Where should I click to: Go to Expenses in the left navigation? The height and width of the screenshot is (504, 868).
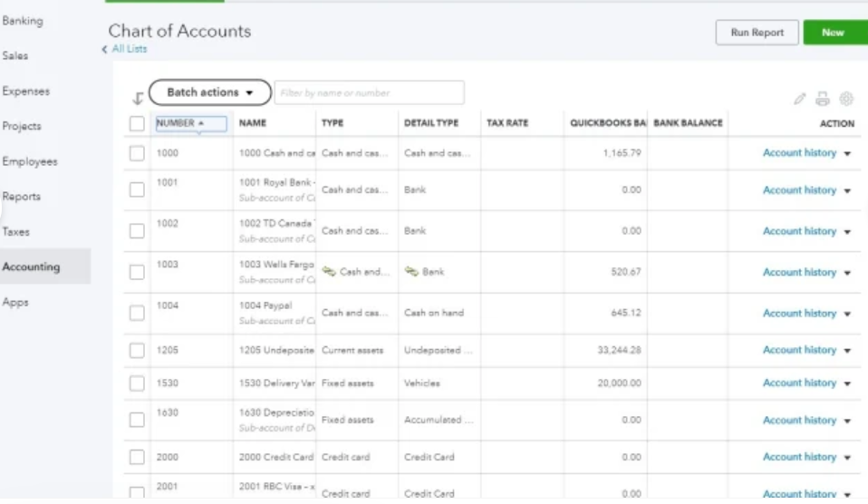pyautogui.click(x=25, y=92)
